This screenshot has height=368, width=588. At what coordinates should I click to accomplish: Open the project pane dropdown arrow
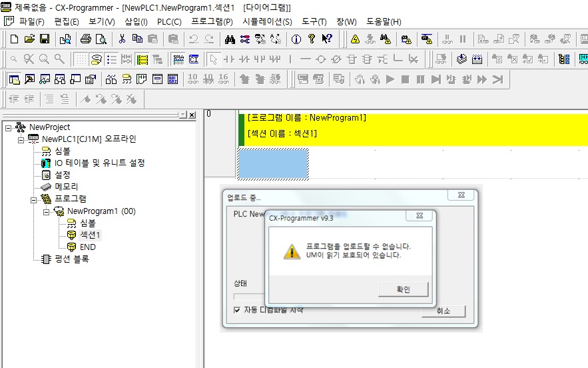pos(182,115)
